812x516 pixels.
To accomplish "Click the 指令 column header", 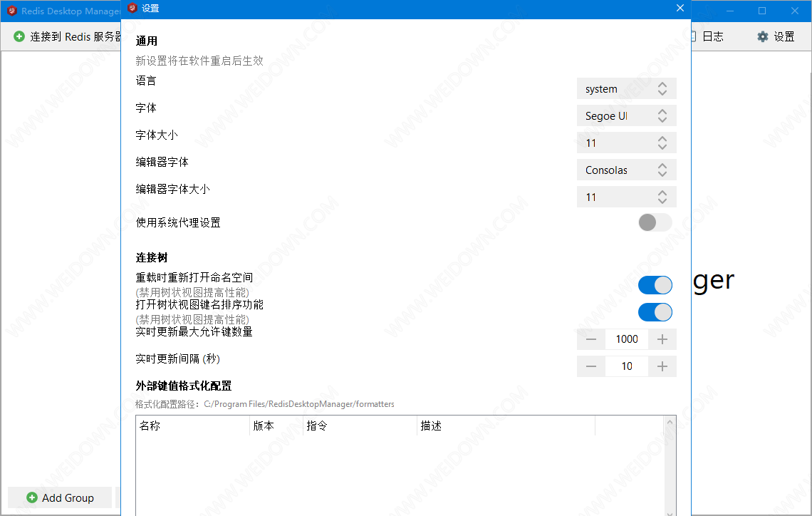I will click(360, 426).
